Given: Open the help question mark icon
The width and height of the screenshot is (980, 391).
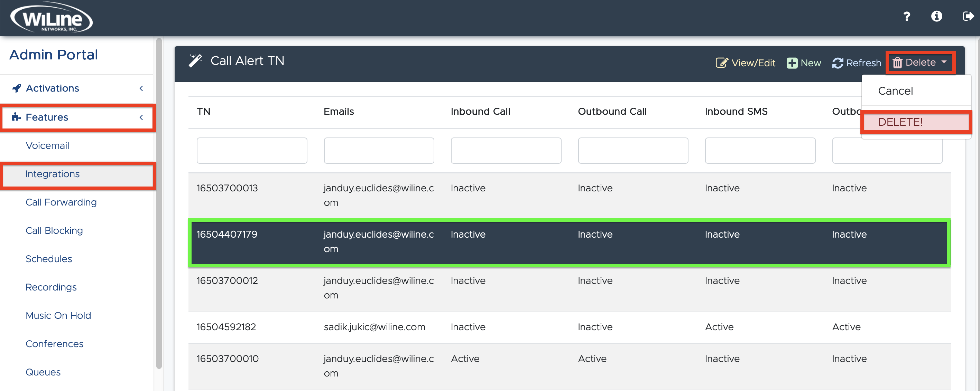Looking at the screenshot, I should (907, 16).
